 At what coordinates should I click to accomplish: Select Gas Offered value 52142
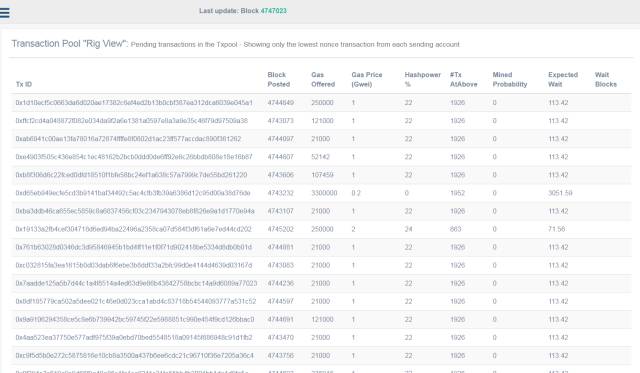pos(320,157)
